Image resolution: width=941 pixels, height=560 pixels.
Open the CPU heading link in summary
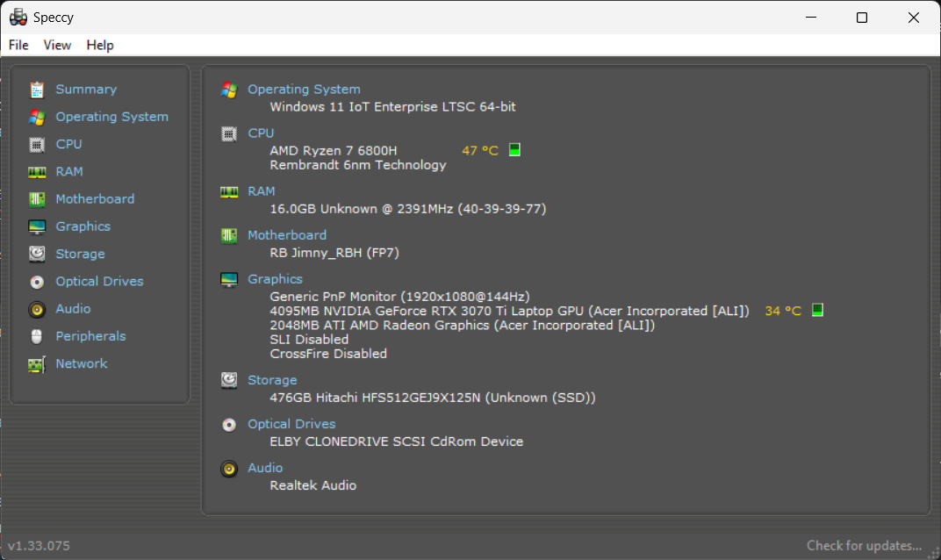click(261, 133)
